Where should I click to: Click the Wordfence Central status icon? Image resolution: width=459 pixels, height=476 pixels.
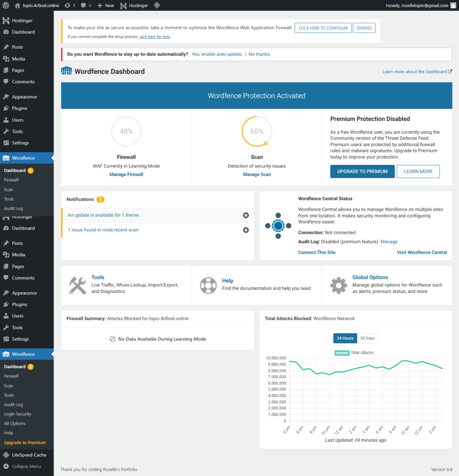click(278, 226)
